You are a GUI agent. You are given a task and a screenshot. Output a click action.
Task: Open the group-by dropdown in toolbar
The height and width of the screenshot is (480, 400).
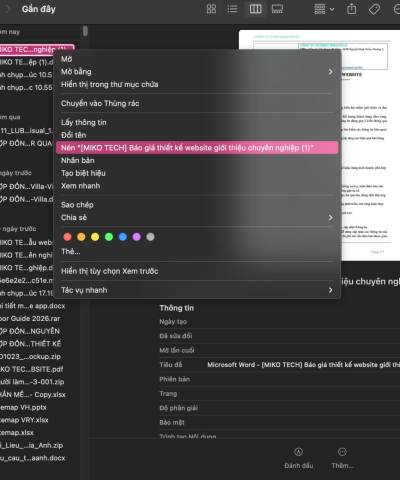[324, 9]
